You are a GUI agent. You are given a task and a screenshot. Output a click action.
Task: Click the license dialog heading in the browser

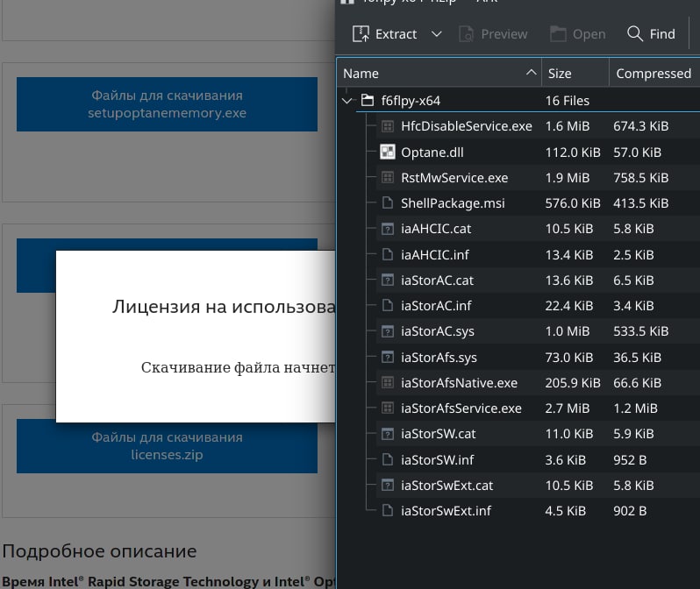click(224, 307)
